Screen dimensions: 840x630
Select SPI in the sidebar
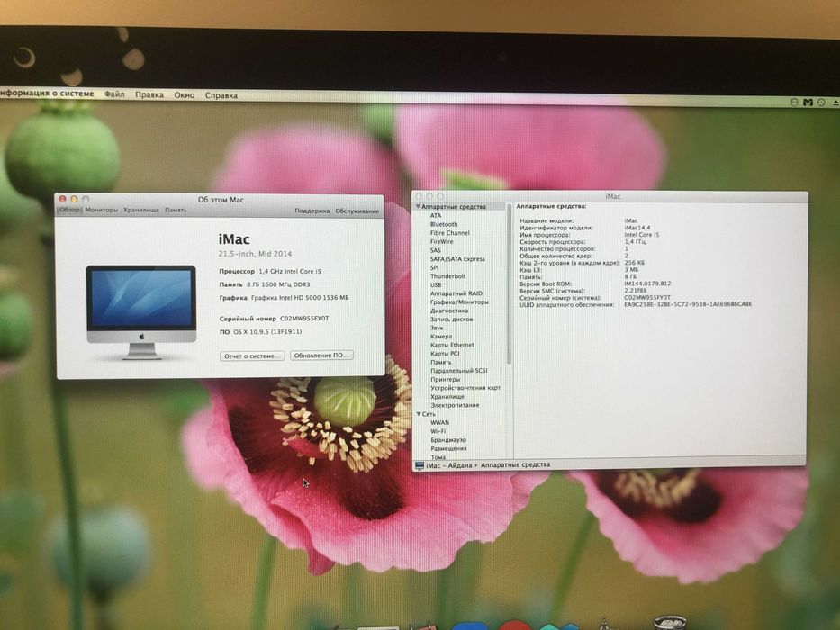435,267
